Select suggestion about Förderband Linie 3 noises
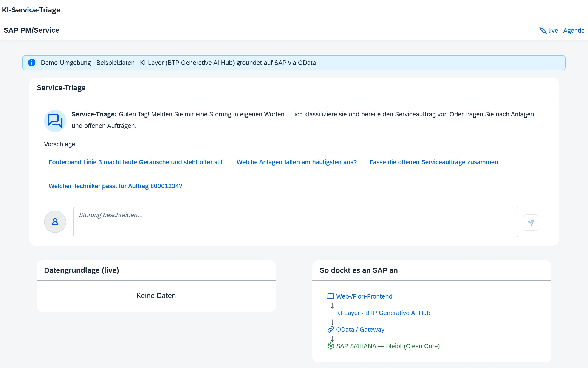The image size is (588, 368). [136, 162]
